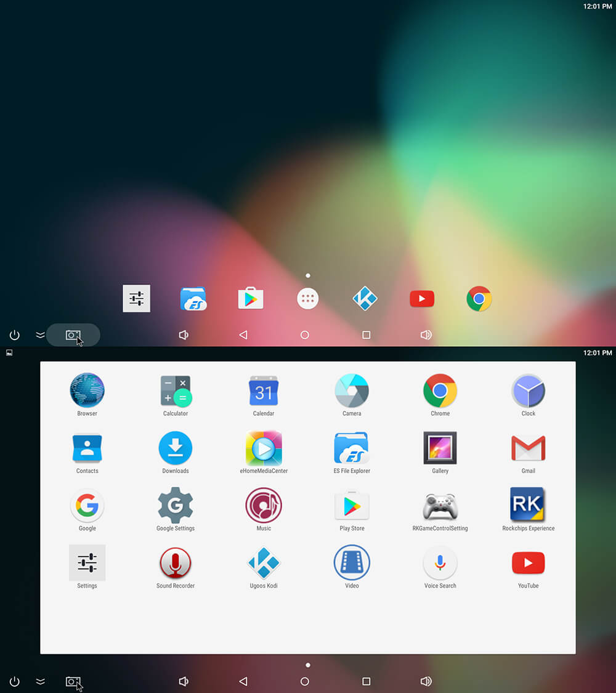Viewport: 616px width, 693px height.
Task: Tap the page indicator below app drawer
Action: pyautogui.click(x=308, y=665)
